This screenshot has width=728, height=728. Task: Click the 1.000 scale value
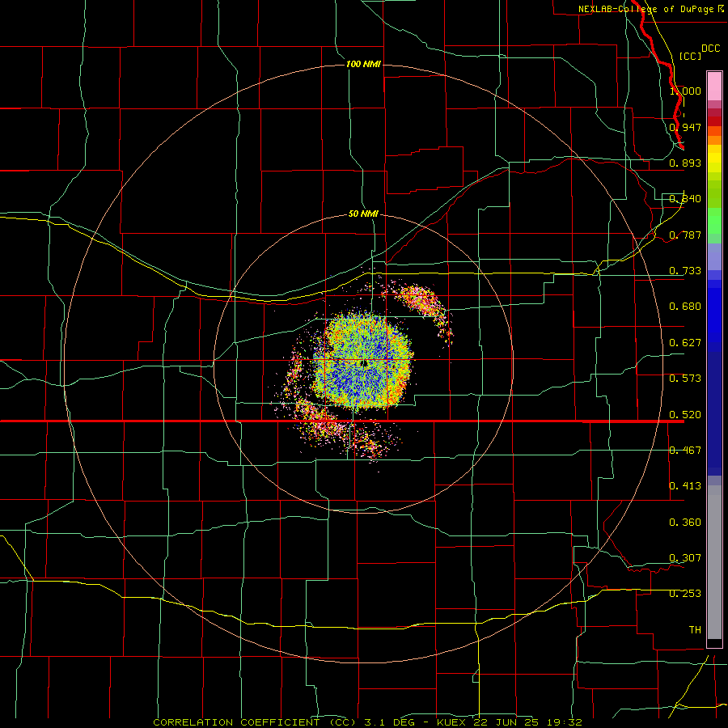coord(685,91)
